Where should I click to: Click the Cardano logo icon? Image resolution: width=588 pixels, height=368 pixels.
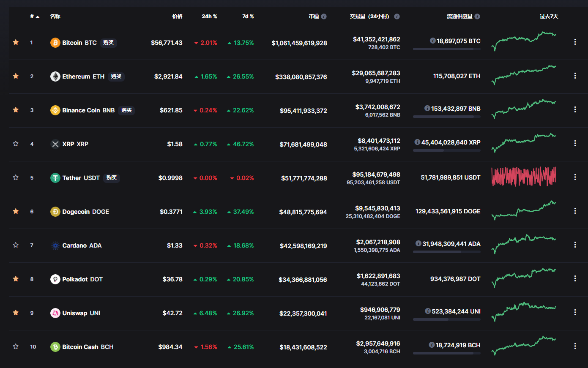click(x=55, y=245)
